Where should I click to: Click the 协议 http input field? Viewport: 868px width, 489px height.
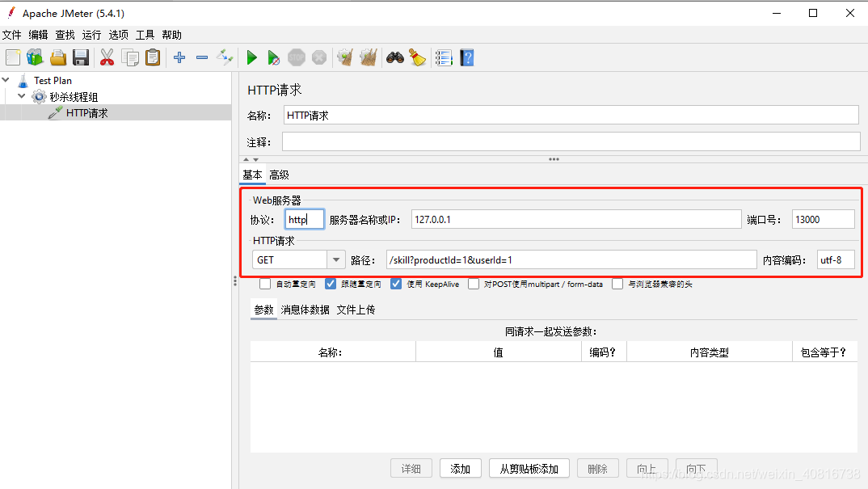(305, 219)
